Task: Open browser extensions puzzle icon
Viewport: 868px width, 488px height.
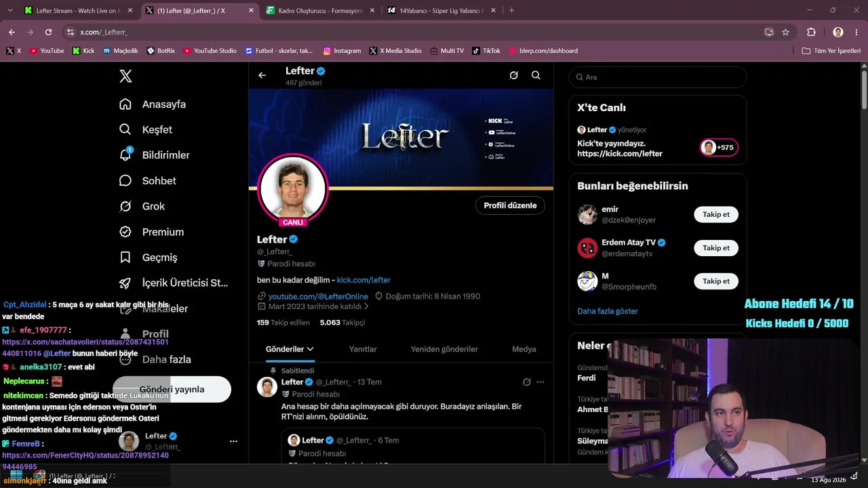Action: tap(811, 32)
